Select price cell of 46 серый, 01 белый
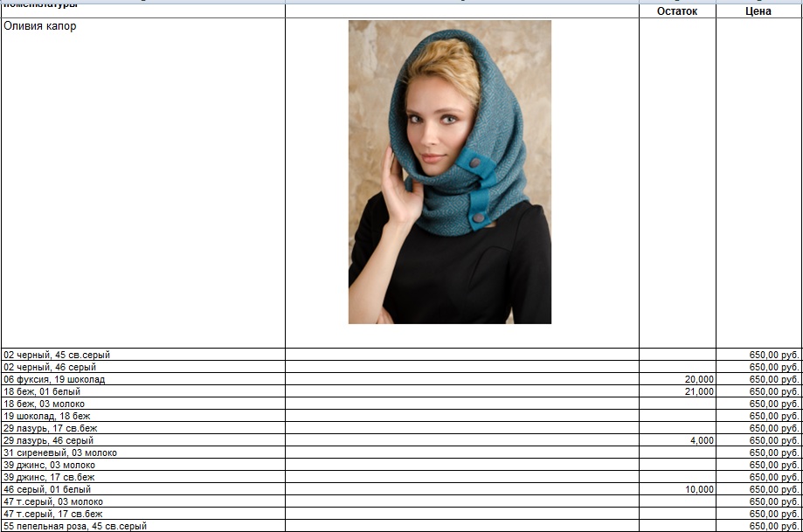The width and height of the screenshot is (803, 532). click(x=758, y=489)
